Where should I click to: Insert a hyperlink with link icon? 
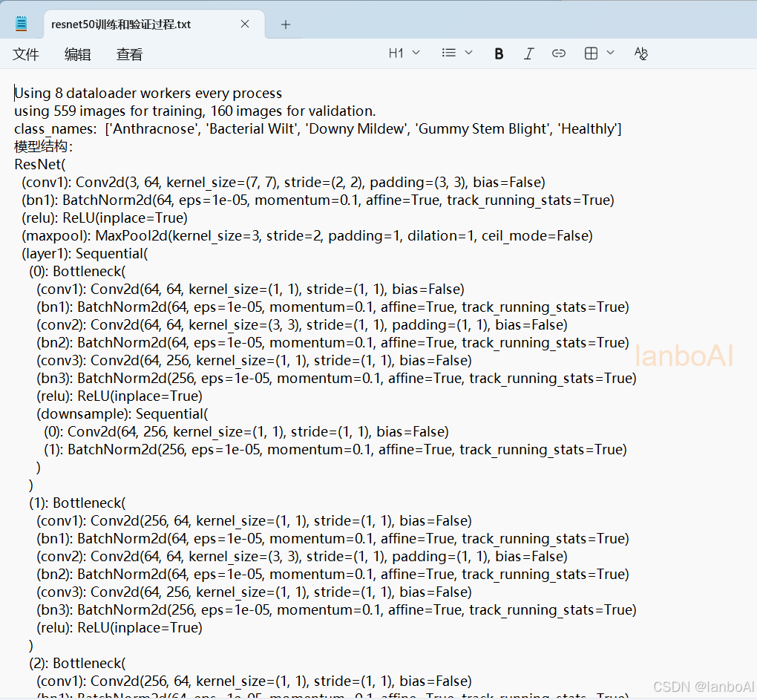pos(559,53)
